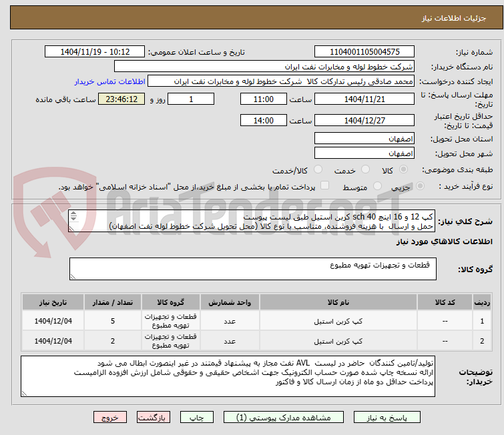Image resolution: width=504 pixels, height=435 pixels.
Task: Select the 'جزیی' purchase type radio
Action: (420, 186)
